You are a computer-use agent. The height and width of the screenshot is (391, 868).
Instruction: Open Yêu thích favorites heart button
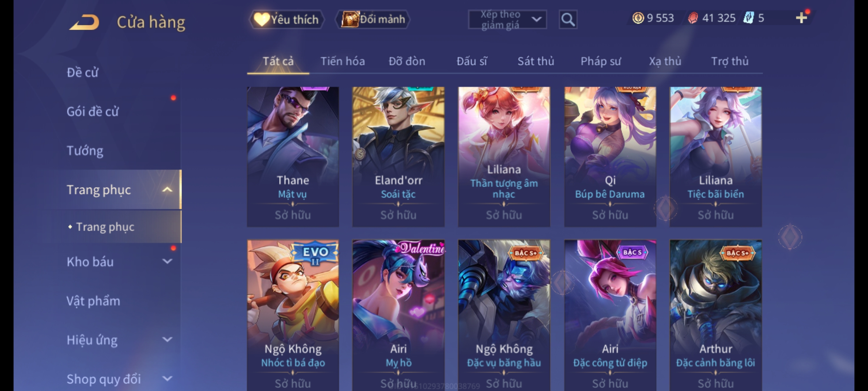point(286,19)
